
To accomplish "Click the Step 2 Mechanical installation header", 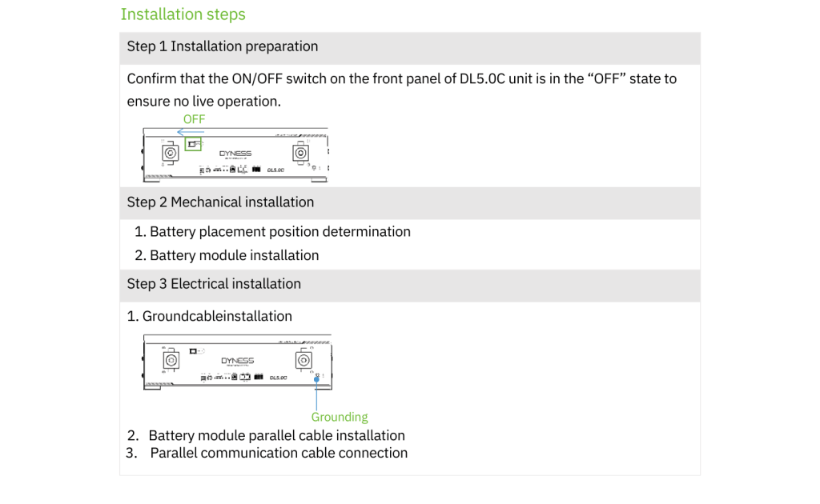I will tap(220, 202).
